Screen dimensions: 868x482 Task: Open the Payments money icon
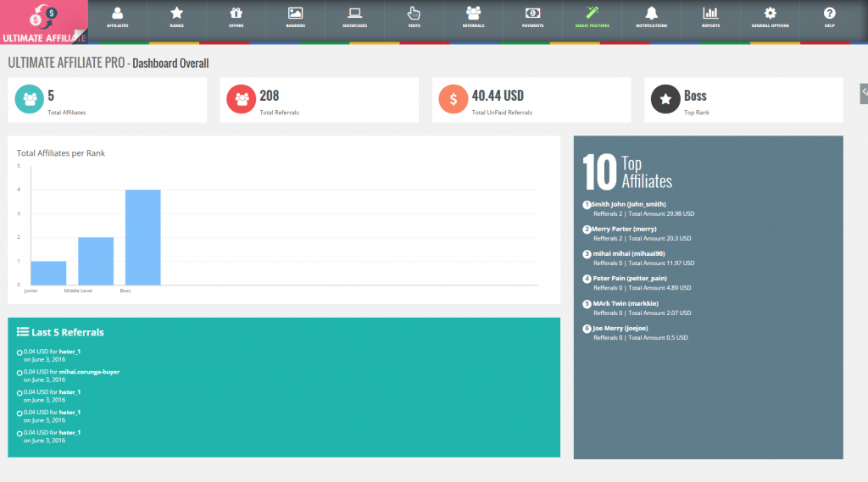tap(532, 14)
